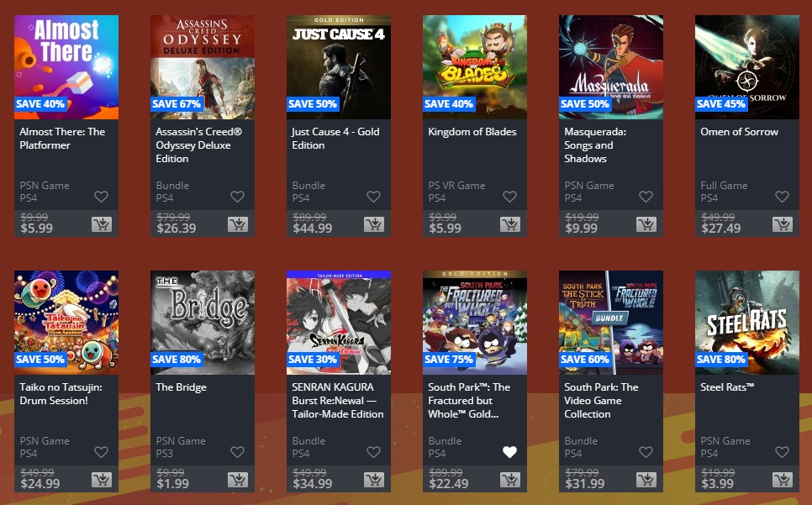The height and width of the screenshot is (505, 812).
Task: Open the Kingdom of Blades title link
Action: click(472, 132)
